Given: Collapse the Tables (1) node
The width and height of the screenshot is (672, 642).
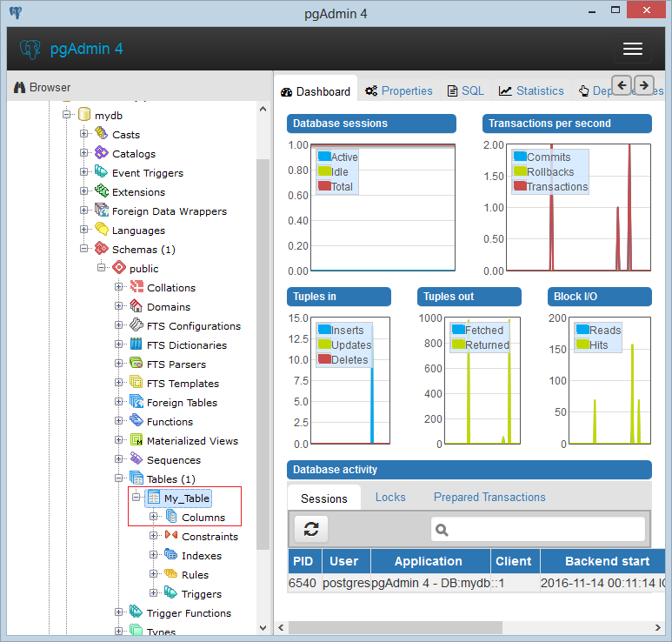Looking at the screenshot, I should 119,478.
